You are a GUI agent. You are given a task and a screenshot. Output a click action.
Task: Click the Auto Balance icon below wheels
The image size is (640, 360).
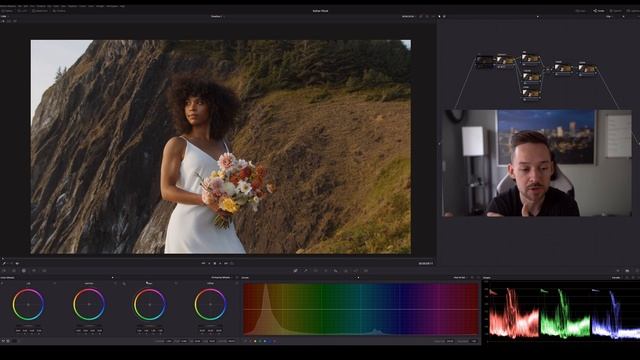click(4, 340)
